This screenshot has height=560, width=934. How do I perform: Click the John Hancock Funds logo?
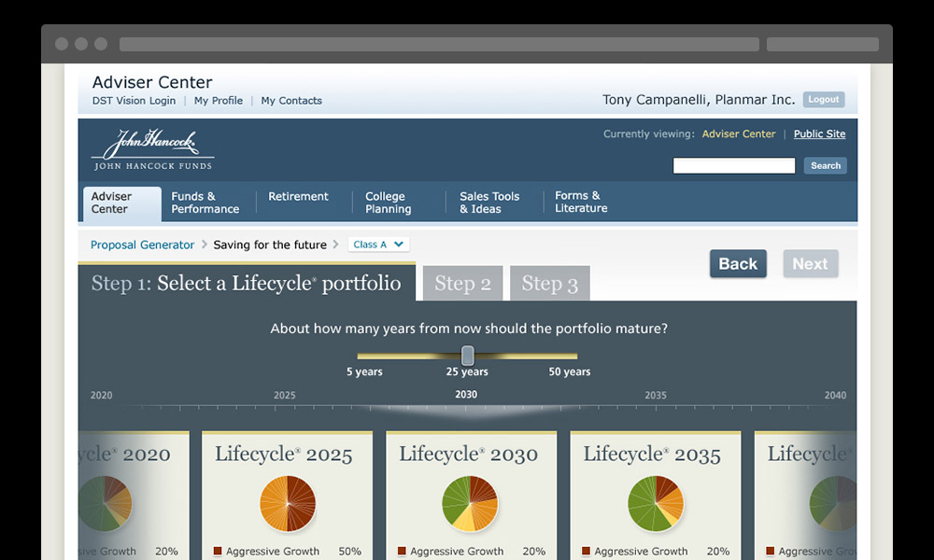[153, 150]
